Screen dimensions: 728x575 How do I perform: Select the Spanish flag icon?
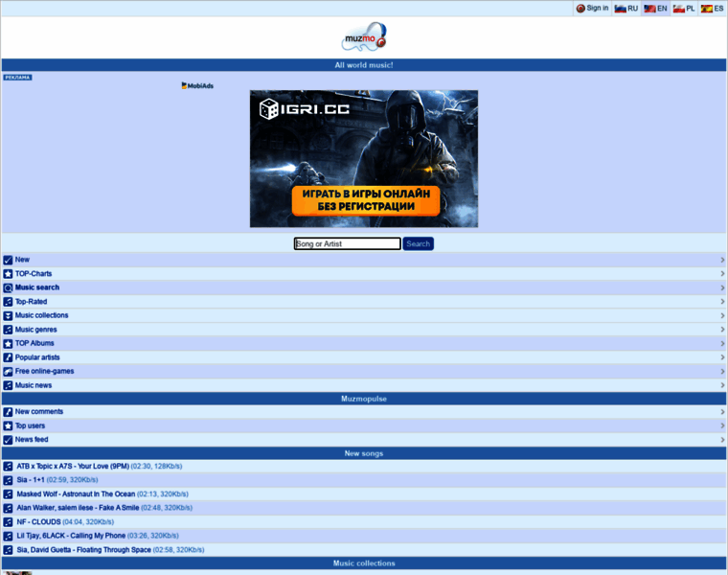point(707,9)
